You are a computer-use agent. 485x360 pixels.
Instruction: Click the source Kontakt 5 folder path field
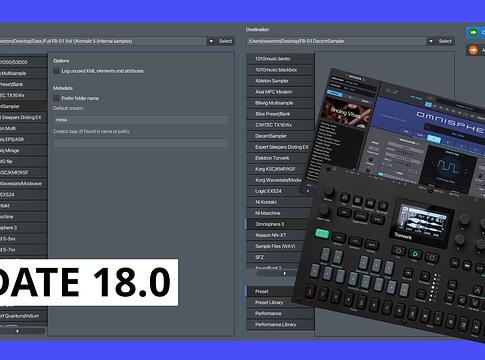pyautogui.click(x=103, y=41)
